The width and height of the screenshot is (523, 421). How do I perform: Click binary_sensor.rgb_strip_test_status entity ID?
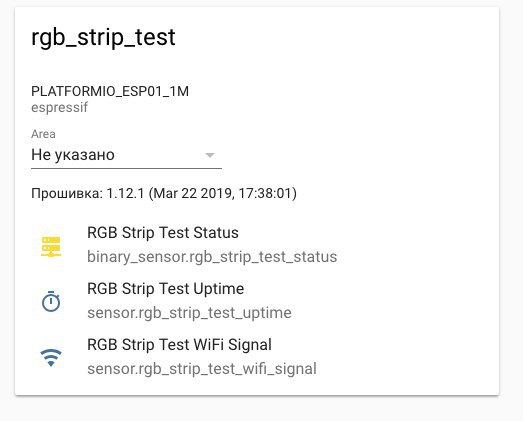pyautogui.click(x=212, y=257)
